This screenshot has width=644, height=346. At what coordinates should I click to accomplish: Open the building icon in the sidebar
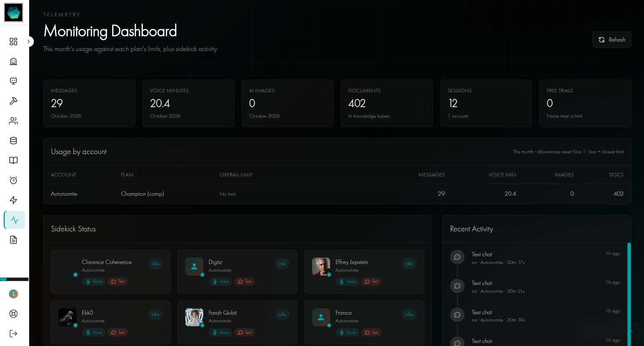(x=13, y=61)
